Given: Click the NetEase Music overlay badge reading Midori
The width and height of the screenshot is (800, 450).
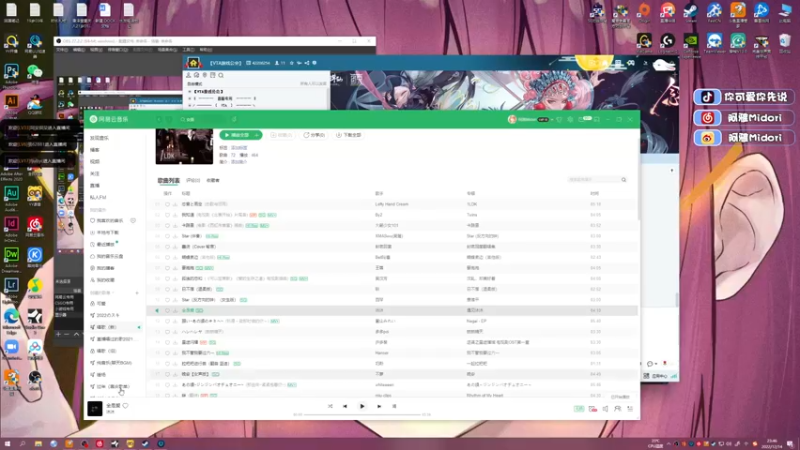Looking at the screenshot, I should tap(743, 118).
